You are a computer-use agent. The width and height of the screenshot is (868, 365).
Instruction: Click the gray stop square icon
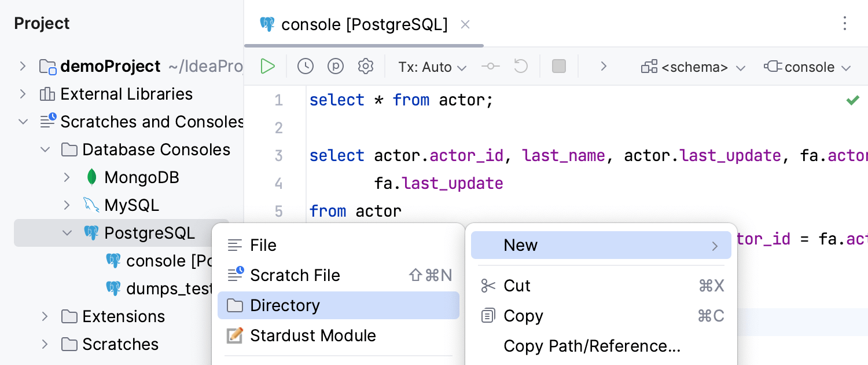click(x=559, y=67)
